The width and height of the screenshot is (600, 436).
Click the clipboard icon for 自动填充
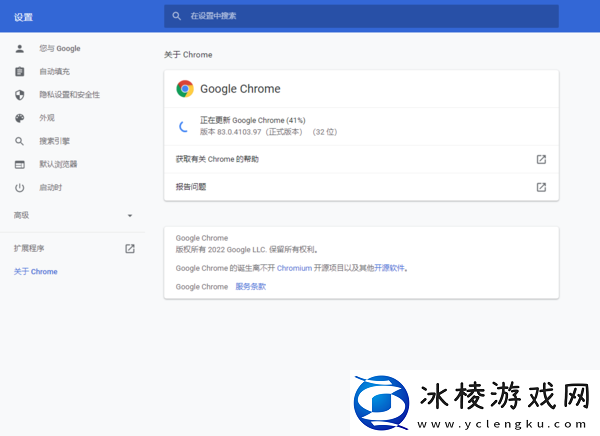20,72
